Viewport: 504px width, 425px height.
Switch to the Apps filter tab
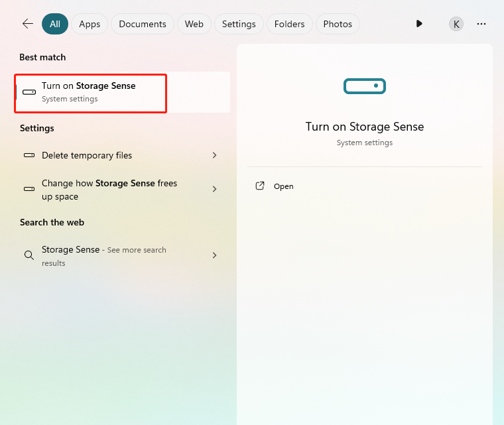click(x=90, y=24)
